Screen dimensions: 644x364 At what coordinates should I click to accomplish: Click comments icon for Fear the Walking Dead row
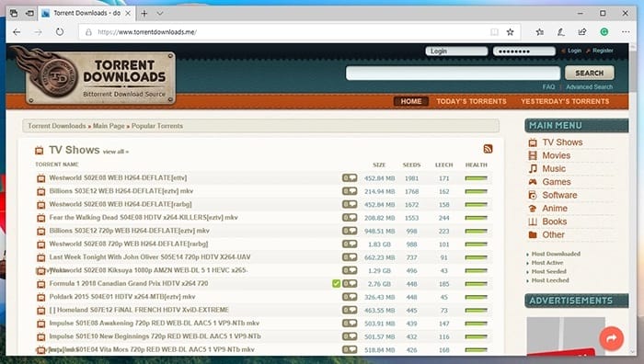pos(350,218)
